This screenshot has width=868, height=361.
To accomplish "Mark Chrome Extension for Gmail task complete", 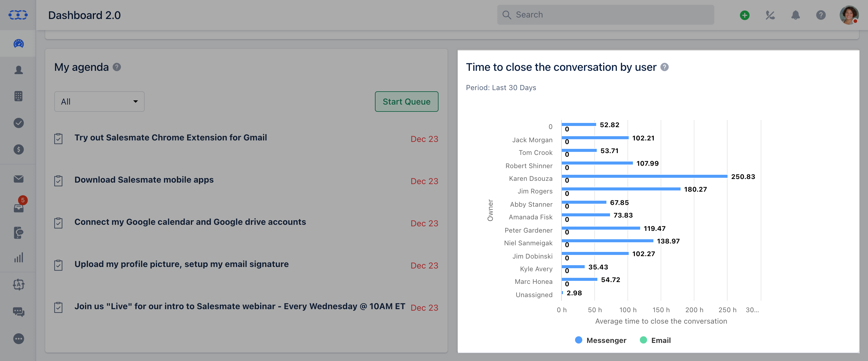I will click(x=58, y=138).
